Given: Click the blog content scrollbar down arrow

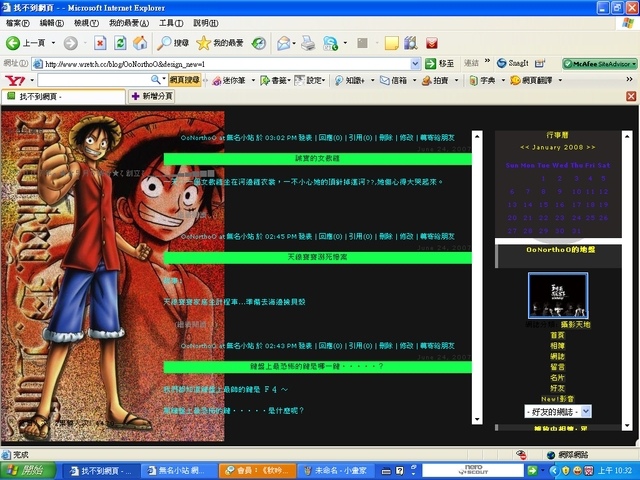Looking at the screenshot, I should (477, 419).
